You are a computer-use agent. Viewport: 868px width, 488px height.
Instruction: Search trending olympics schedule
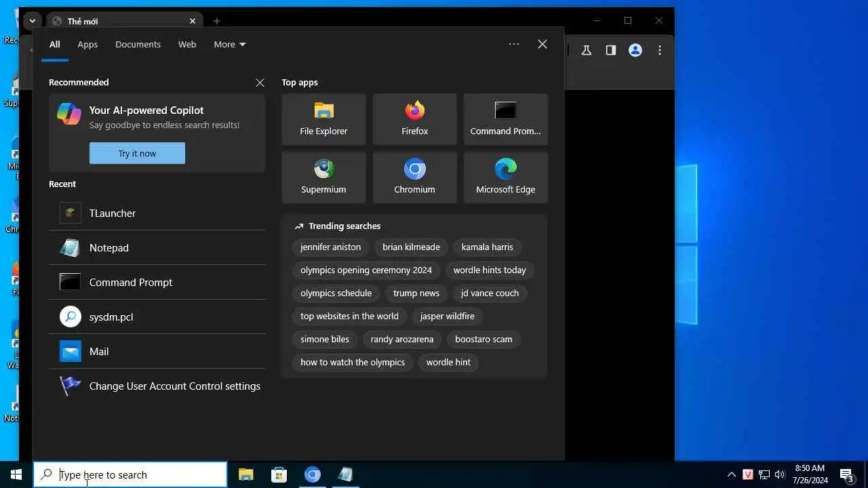click(336, 293)
